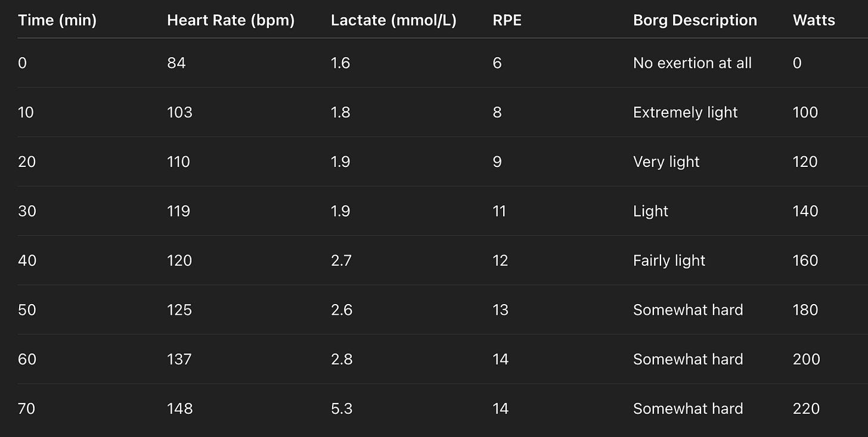This screenshot has width=868, height=437.
Task: Select the heart rate value 137
Action: coord(179,359)
